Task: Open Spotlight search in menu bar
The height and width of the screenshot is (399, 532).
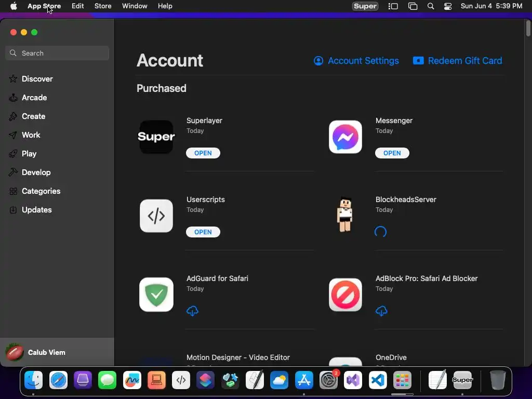Action: [x=431, y=6]
